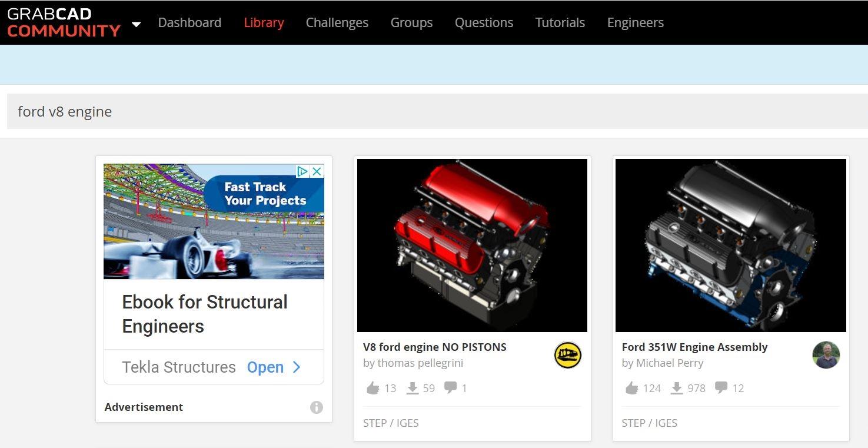Click download icon on Ford 351W Engine Assembly
The height and width of the screenshot is (448, 868).
click(x=677, y=388)
